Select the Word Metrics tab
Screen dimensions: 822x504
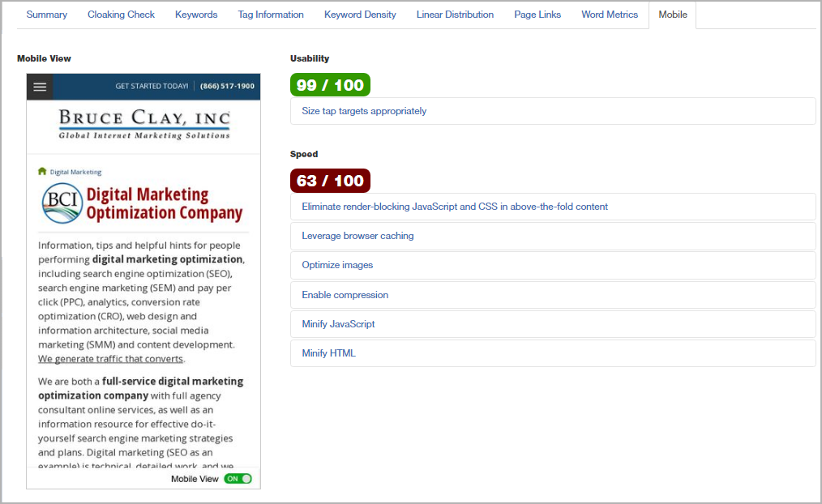click(610, 15)
